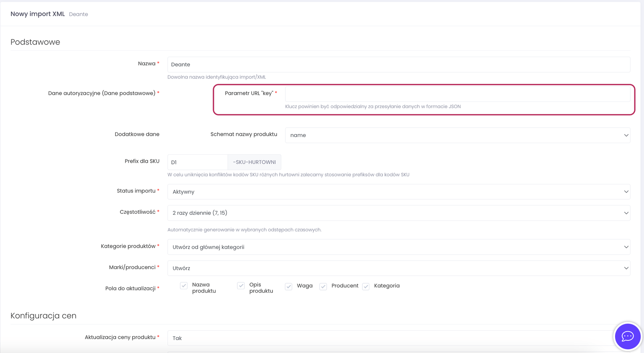This screenshot has height=353, width=644.
Task: Click the Nowy import XML heading
Action: pyautogui.click(x=38, y=14)
